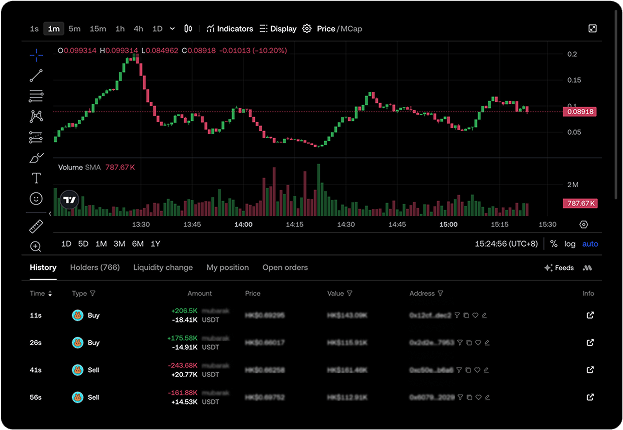This screenshot has height=430, width=623.
Task: Toggle the log scale option
Action: click(x=570, y=244)
